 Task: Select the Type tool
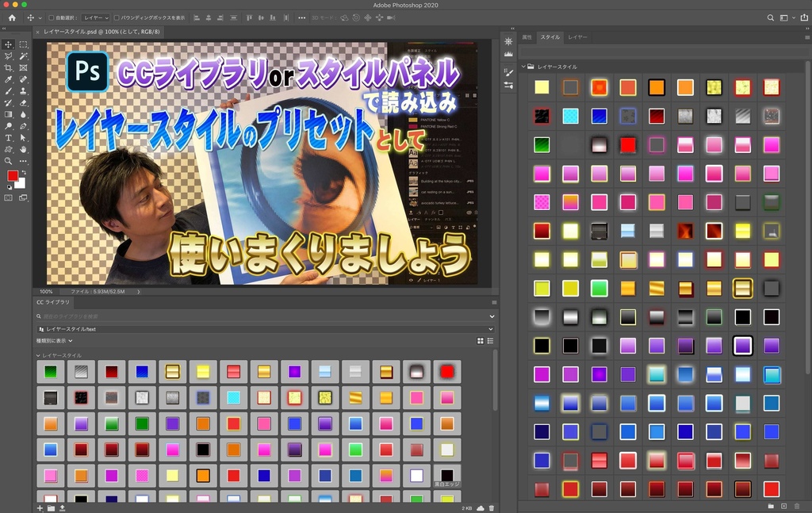tap(9, 138)
